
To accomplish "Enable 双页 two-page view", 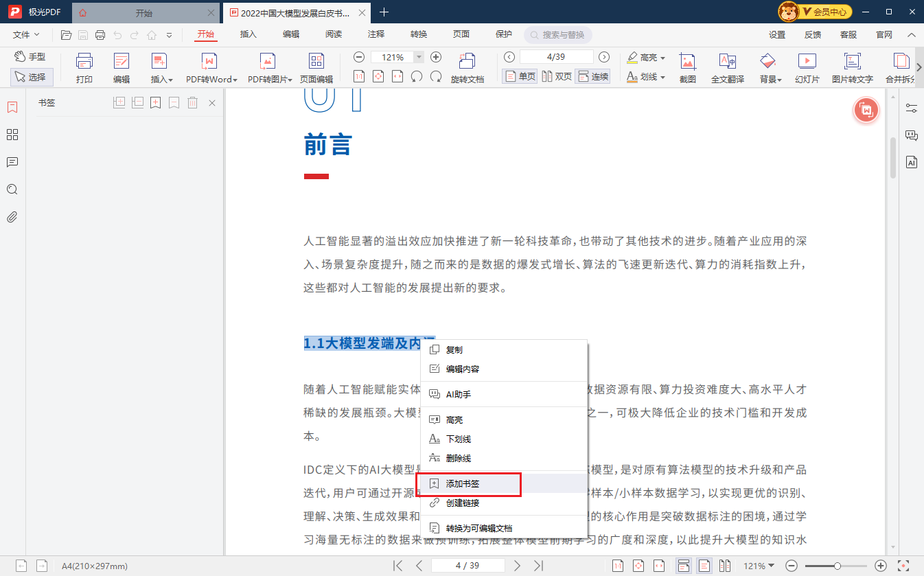I will click(557, 76).
